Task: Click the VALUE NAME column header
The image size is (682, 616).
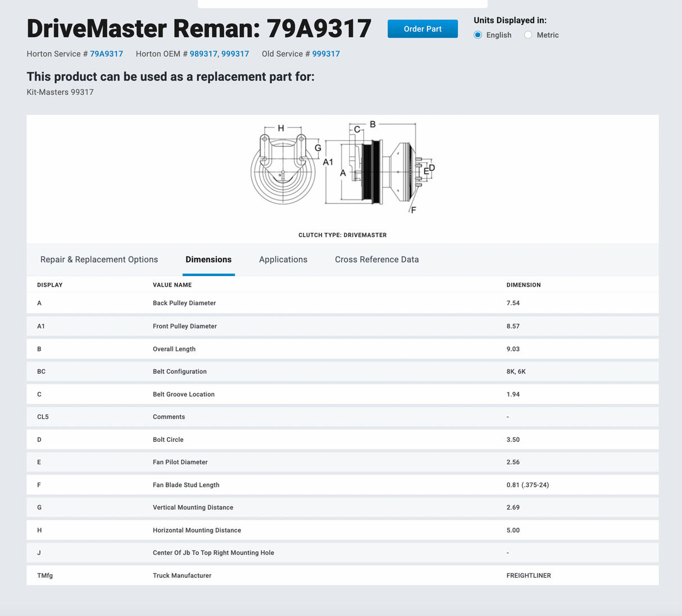Action: tap(172, 285)
